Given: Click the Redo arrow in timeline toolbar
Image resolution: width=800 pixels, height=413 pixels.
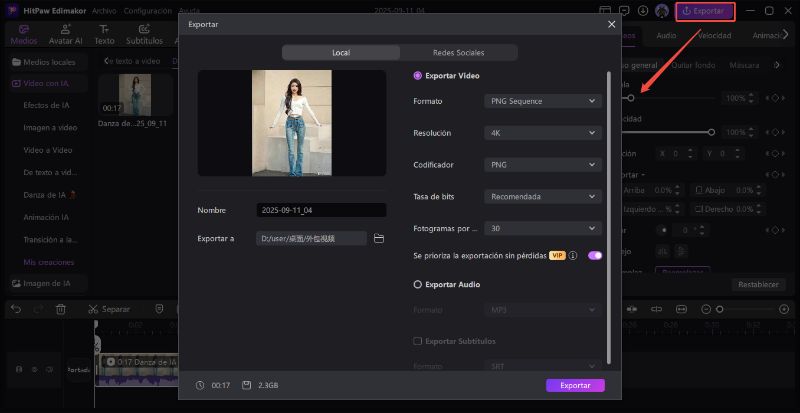Looking at the screenshot, I should (x=38, y=309).
